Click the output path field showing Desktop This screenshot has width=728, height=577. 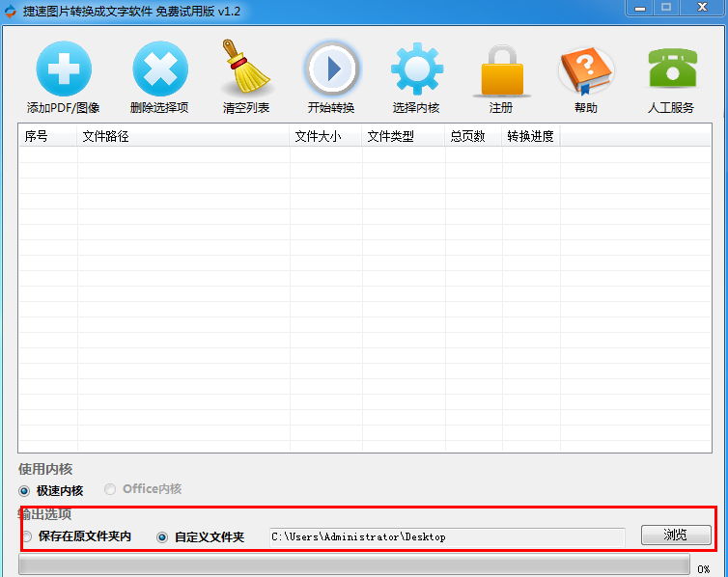click(447, 537)
